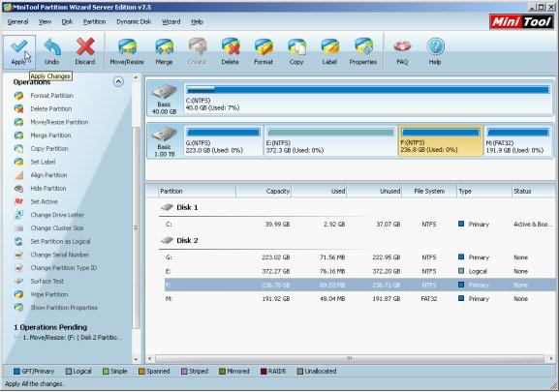Click the Copy toolbar icon
Image resolution: width=560 pixels, height=392 pixels.
pos(296,51)
